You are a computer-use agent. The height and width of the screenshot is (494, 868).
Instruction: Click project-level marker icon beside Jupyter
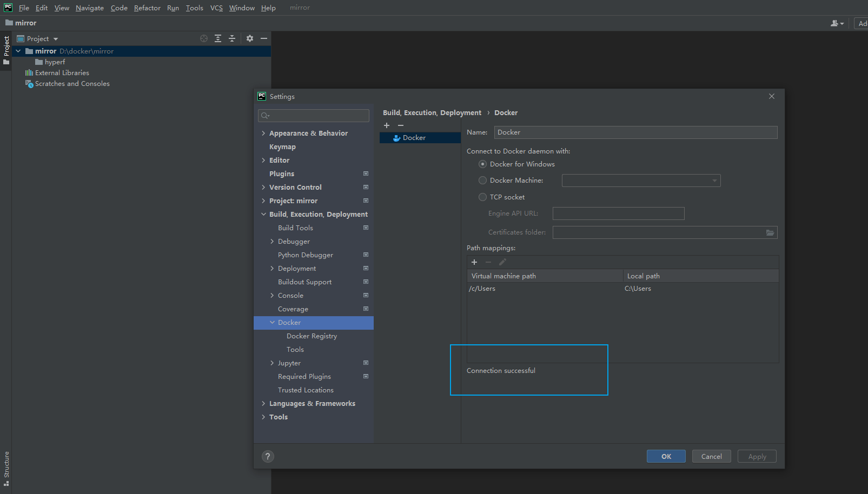[366, 363]
